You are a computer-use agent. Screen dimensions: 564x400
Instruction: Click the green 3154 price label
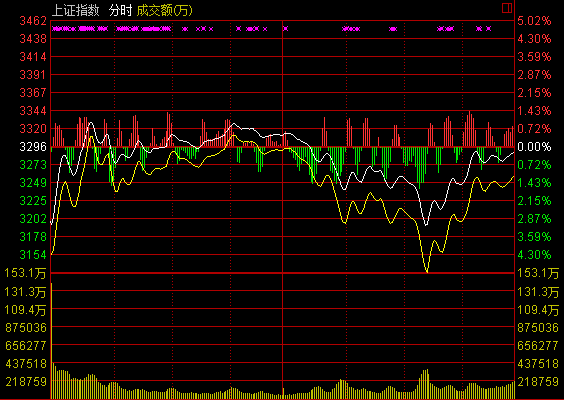33,255
